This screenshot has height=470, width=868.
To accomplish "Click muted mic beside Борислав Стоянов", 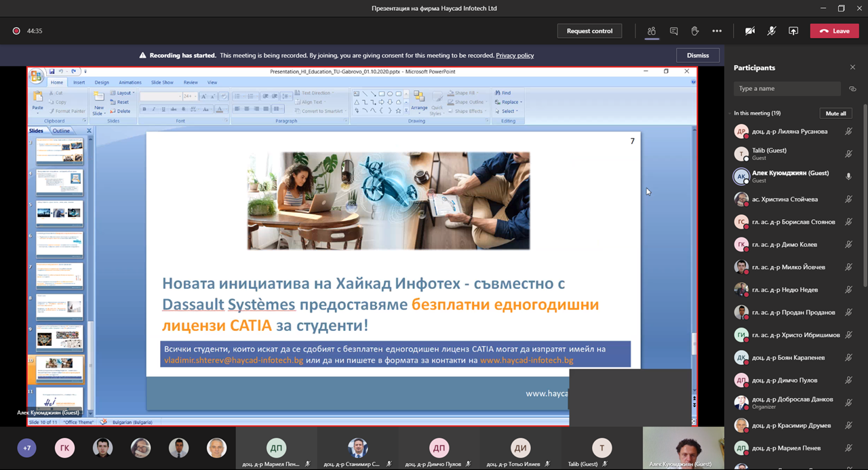I will tap(848, 222).
